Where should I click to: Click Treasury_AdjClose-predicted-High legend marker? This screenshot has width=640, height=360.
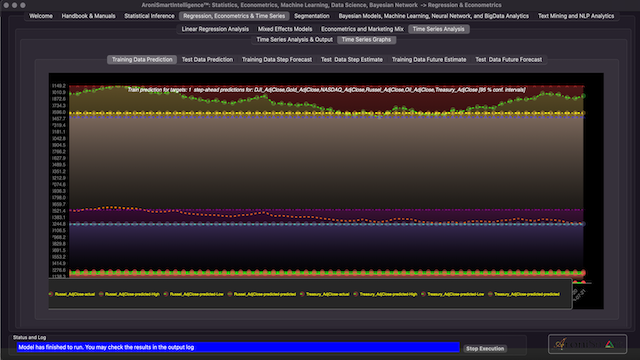pyautogui.click(x=356, y=294)
